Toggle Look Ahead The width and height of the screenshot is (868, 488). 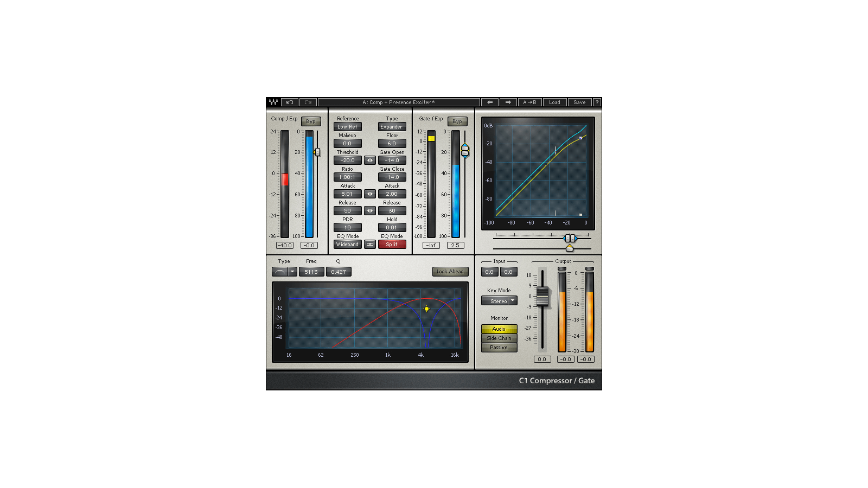[450, 272]
